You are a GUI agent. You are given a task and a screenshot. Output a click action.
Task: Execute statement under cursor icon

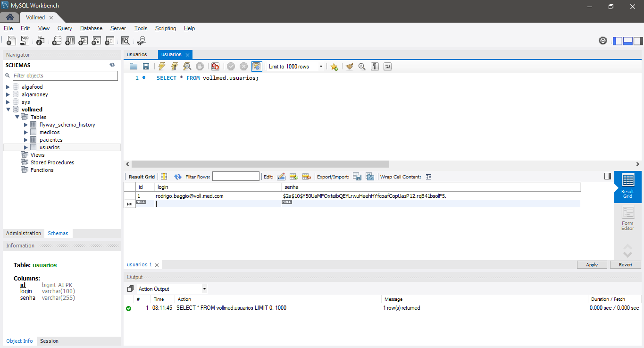175,67
